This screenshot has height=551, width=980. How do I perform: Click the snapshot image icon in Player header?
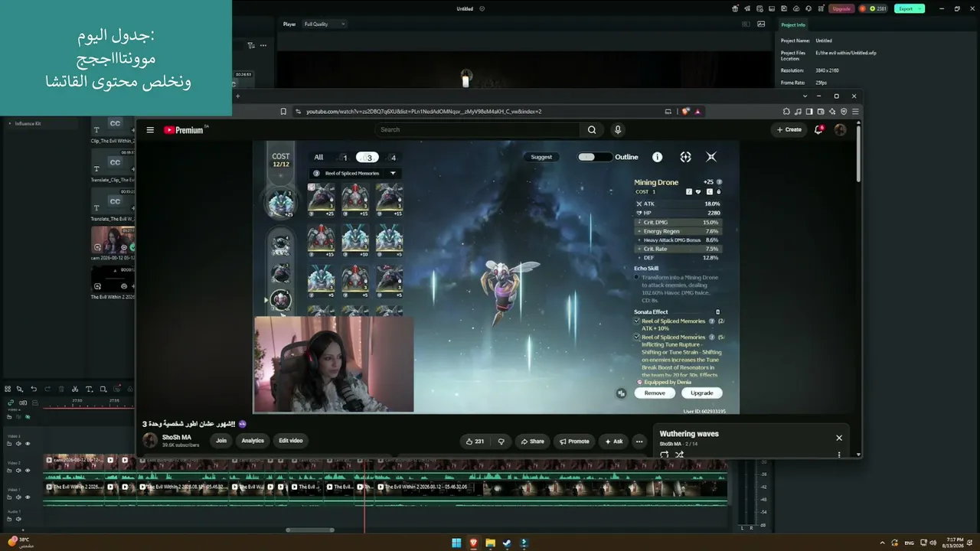pos(761,24)
